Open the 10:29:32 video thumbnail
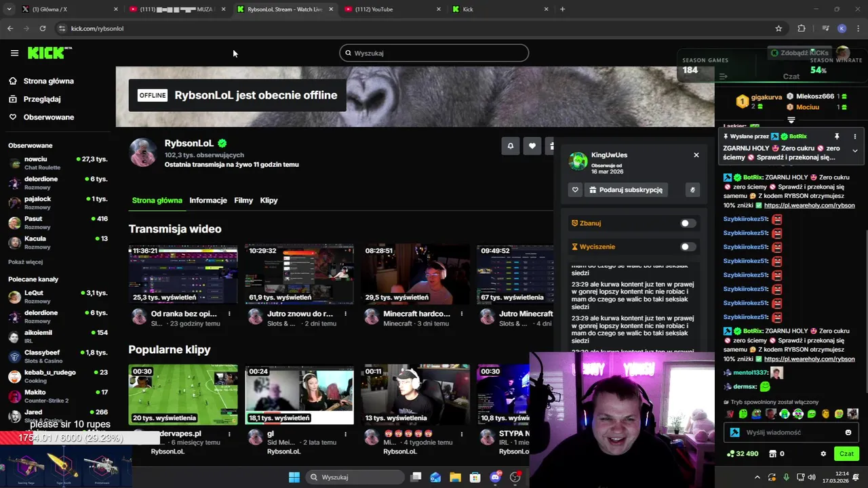Image resolution: width=868 pixels, height=488 pixels. [x=299, y=274]
